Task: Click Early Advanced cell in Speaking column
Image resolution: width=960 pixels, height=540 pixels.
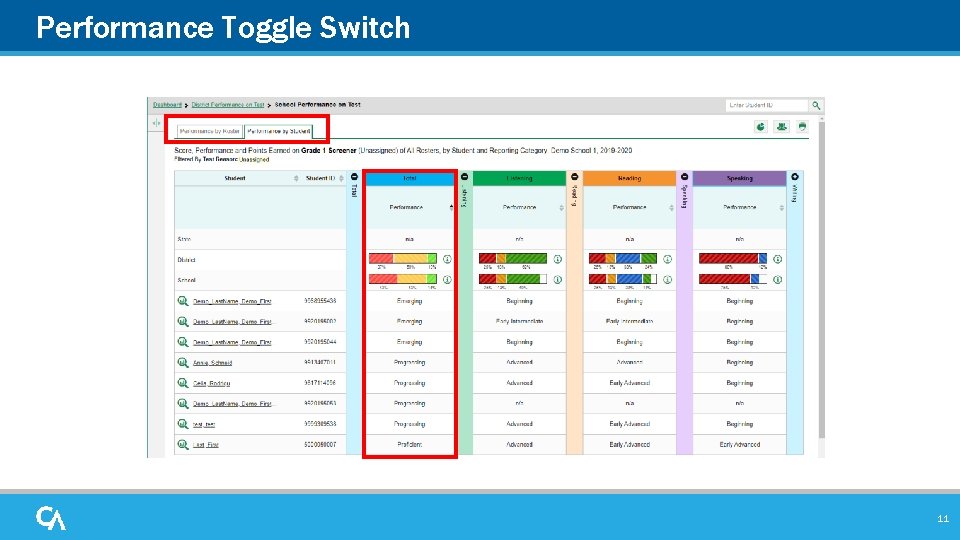Action: (740, 444)
